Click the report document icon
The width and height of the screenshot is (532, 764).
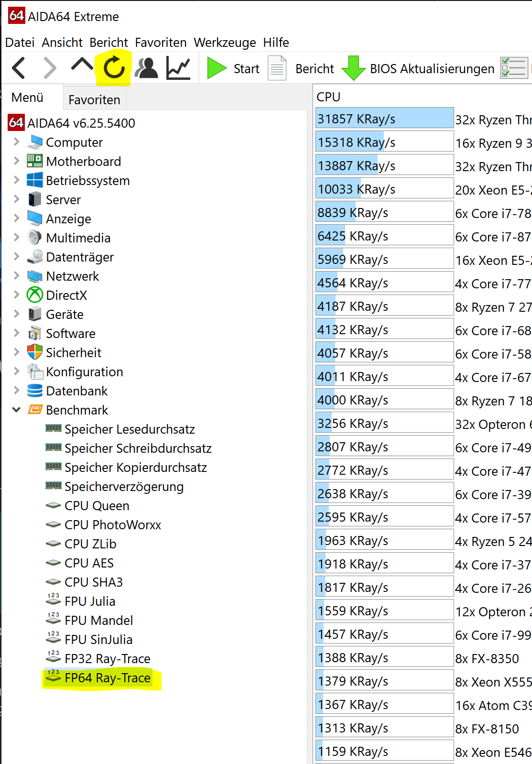point(277,68)
